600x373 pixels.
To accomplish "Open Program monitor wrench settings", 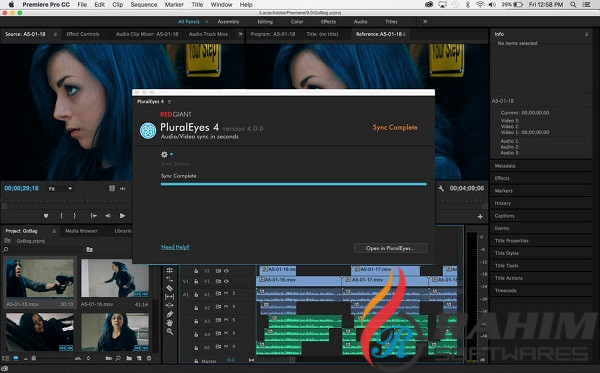I will click(x=441, y=188).
